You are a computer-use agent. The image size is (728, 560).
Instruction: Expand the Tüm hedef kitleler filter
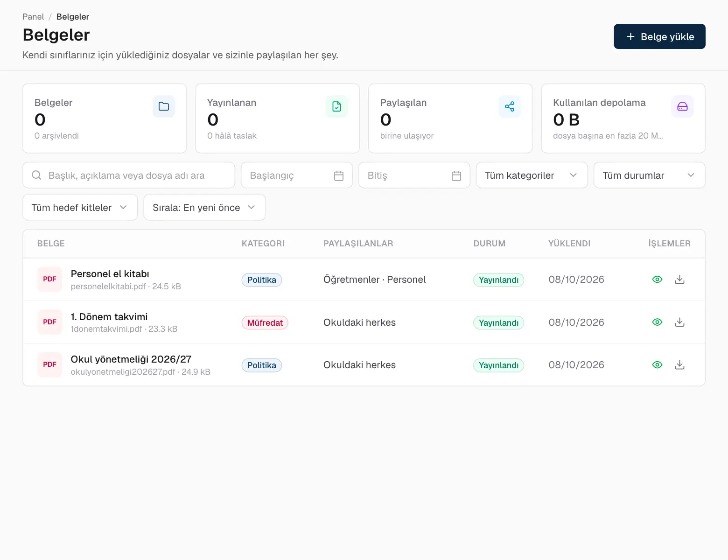(80, 207)
